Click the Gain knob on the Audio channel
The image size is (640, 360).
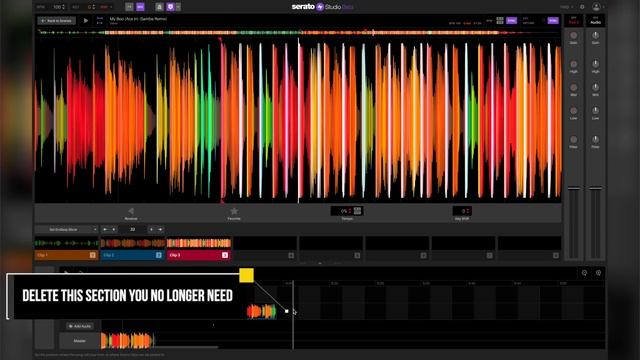click(596, 36)
